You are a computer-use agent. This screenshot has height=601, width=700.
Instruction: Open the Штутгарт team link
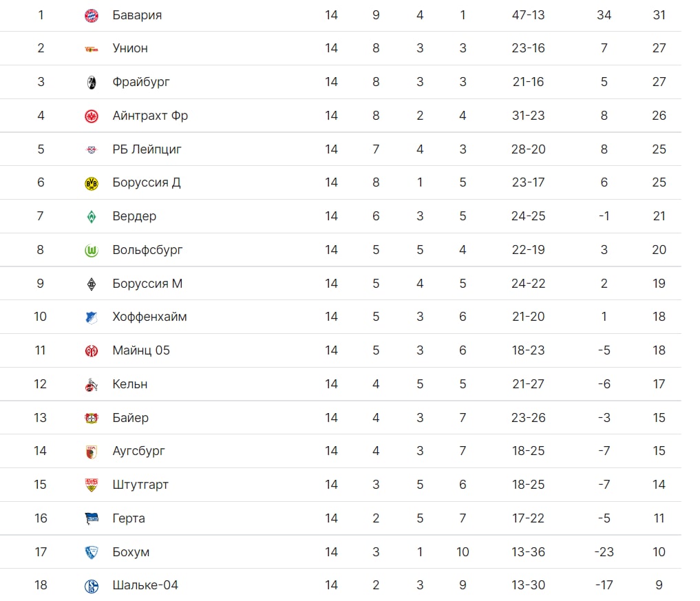click(140, 485)
